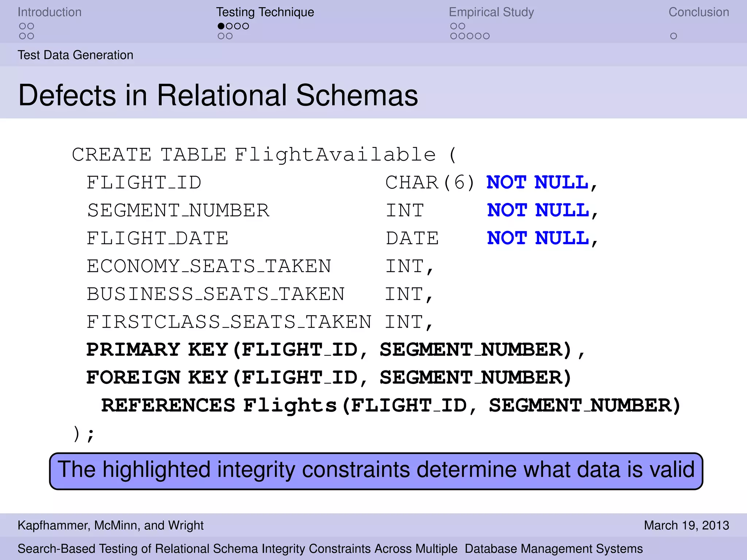Screen dimensions: 747x560
Task: Click fifth dot in Empirical Study's bottom row
Action: point(486,36)
